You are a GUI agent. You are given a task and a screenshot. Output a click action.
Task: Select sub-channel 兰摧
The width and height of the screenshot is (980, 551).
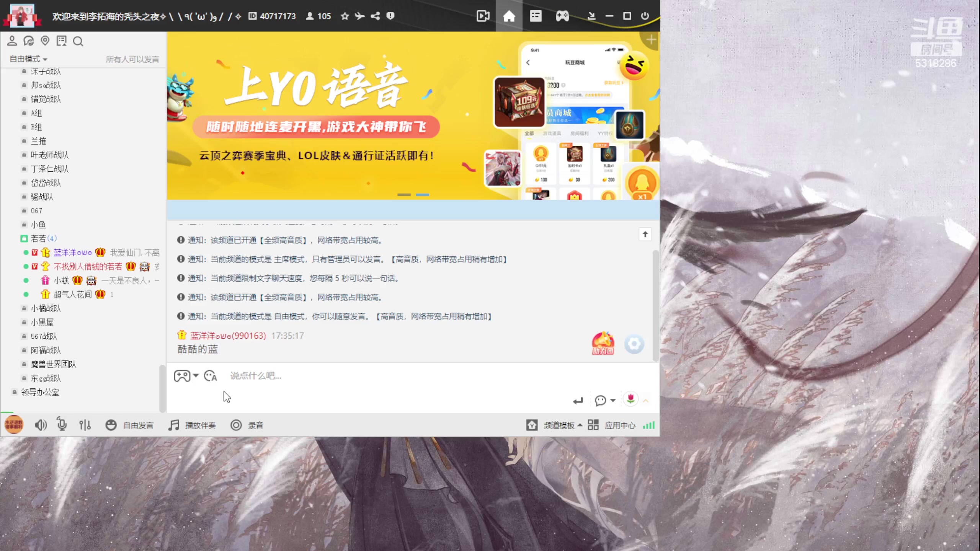pyautogui.click(x=38, y=141)
